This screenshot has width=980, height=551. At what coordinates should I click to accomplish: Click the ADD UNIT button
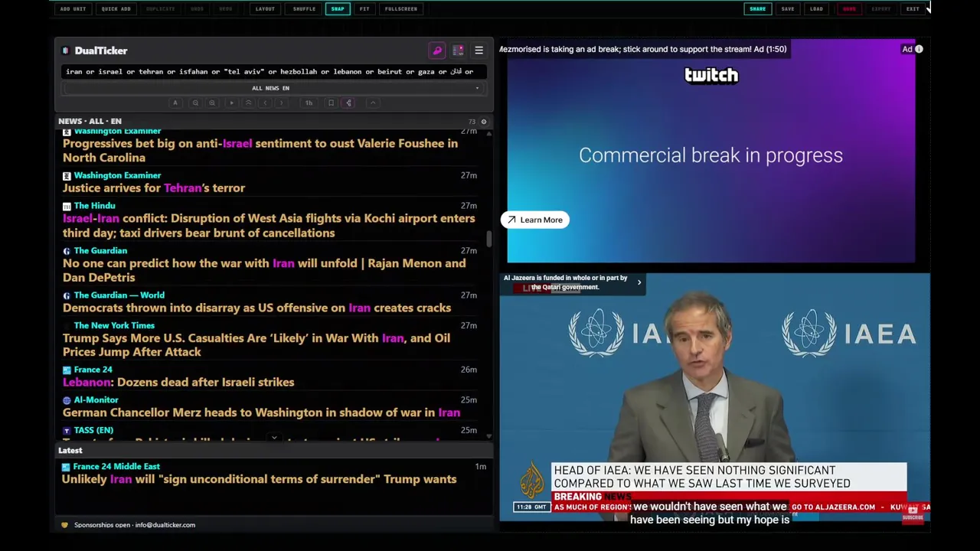tap(73, 9)
